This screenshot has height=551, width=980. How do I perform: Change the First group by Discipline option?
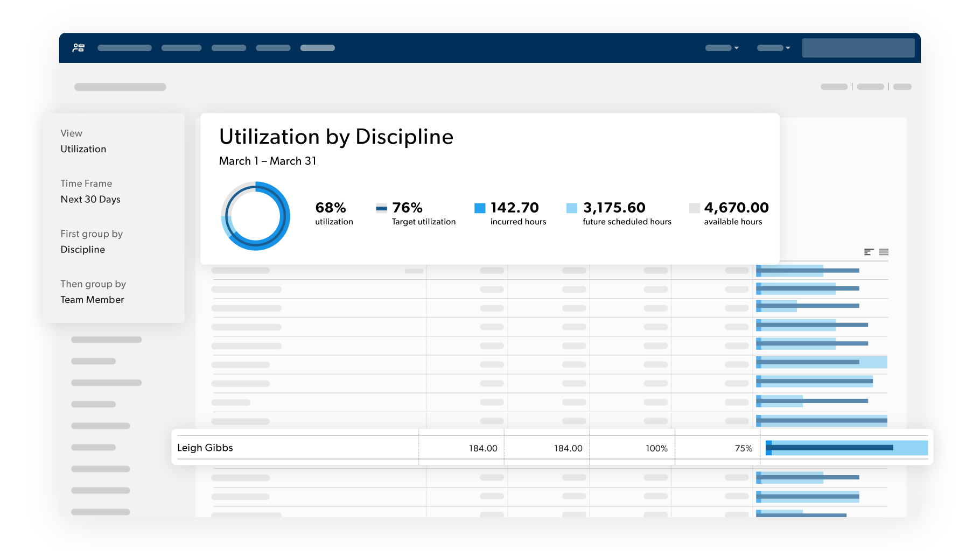click(83, 250)
